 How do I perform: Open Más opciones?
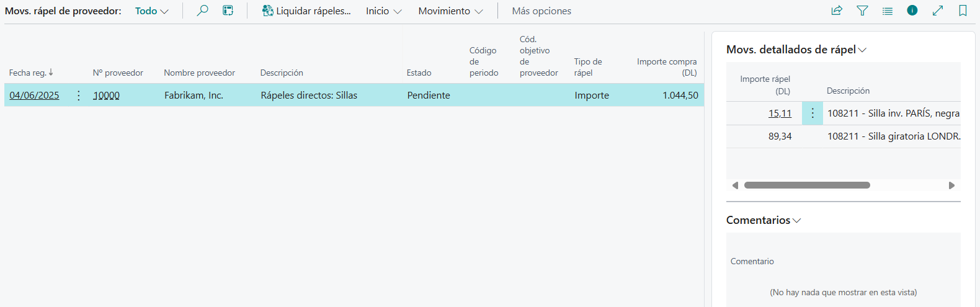tap(541, 11)
